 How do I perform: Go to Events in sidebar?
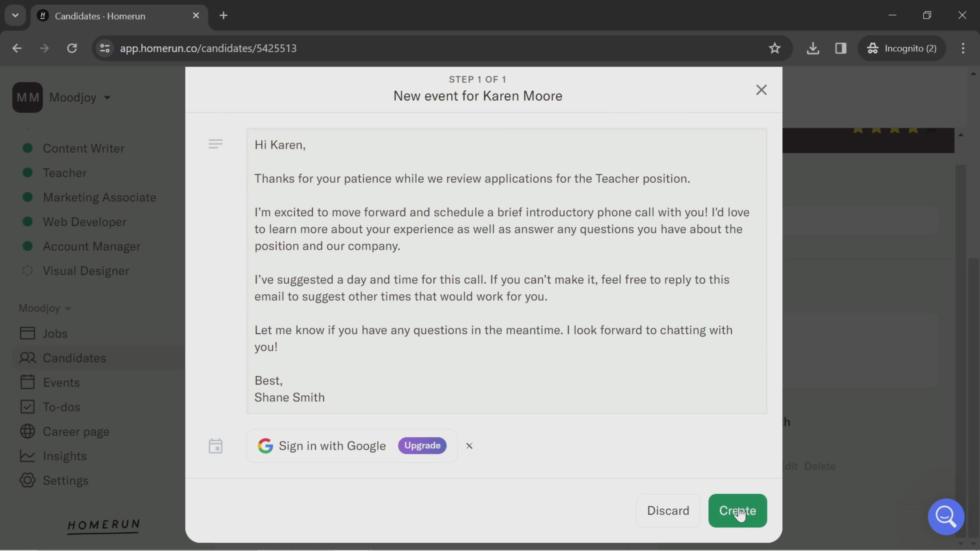[x=61, y=383]
